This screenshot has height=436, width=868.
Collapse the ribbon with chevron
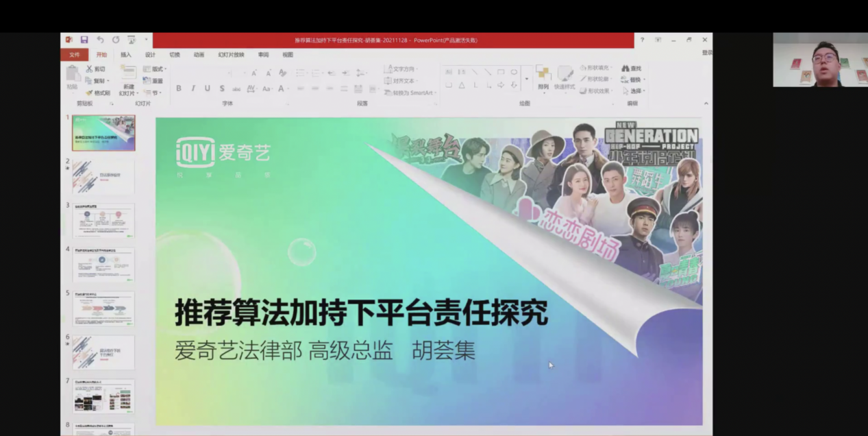[706, 104]
